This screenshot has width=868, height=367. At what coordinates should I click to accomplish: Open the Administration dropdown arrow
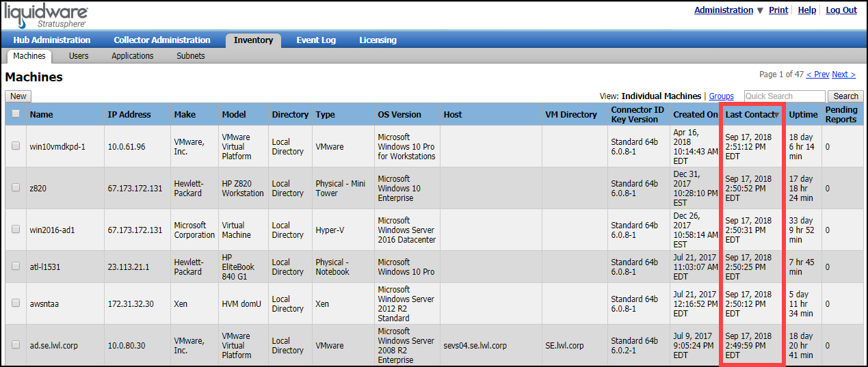click(760, 10)
